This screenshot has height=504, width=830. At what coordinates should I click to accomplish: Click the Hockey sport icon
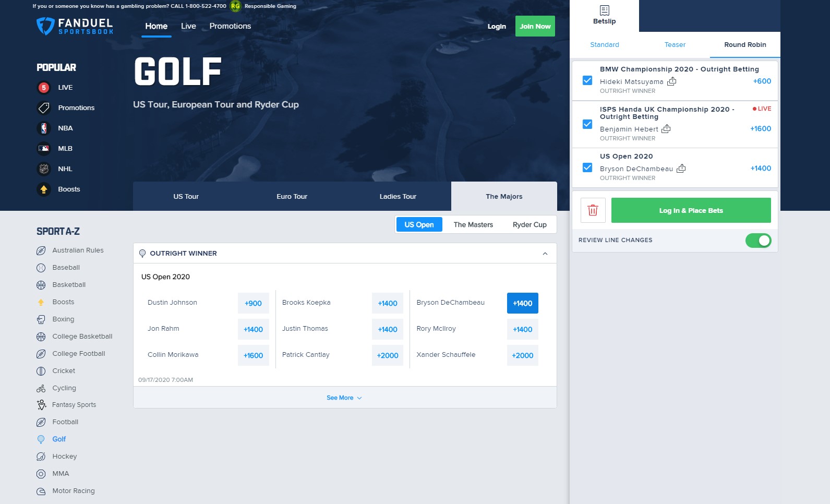point(41,457)
